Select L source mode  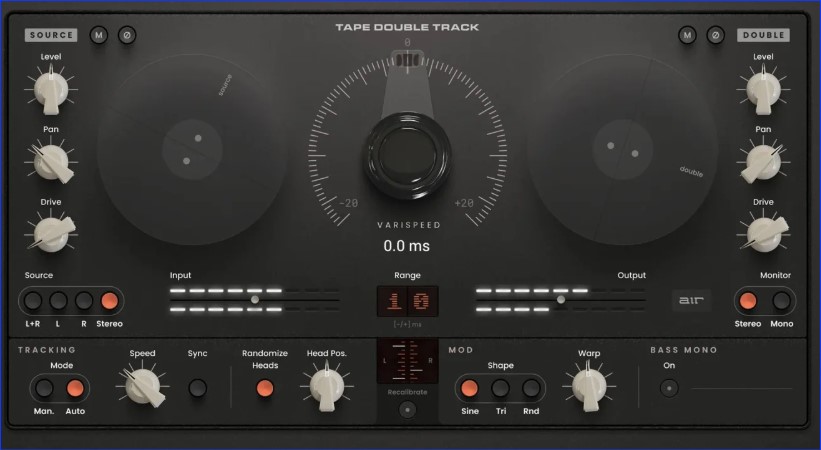click(x=58, y=301)
